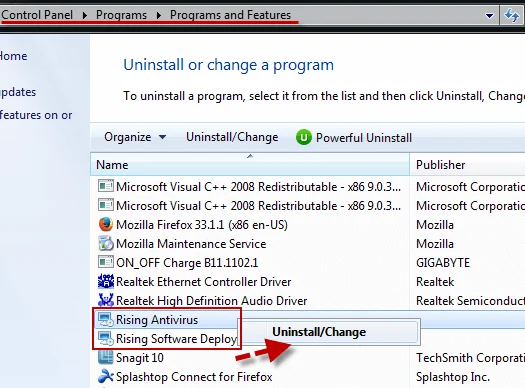Viewport: 525px width, 388px height.
Task: Click Programs and Features breadcrumb
Action: tap(230, 15)
